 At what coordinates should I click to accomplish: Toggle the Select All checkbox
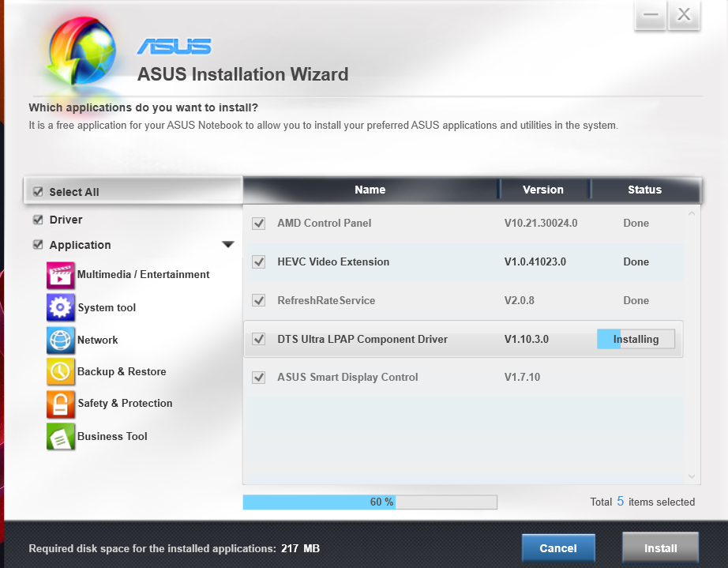(38, 192)
